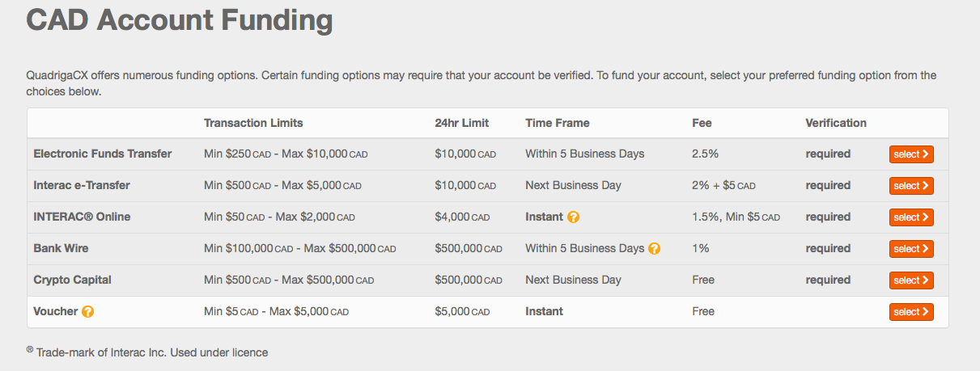This screenshot has width=980, height=371.
Task: Click select in the Crypto Capital row
Action: [x=911, y=280]
